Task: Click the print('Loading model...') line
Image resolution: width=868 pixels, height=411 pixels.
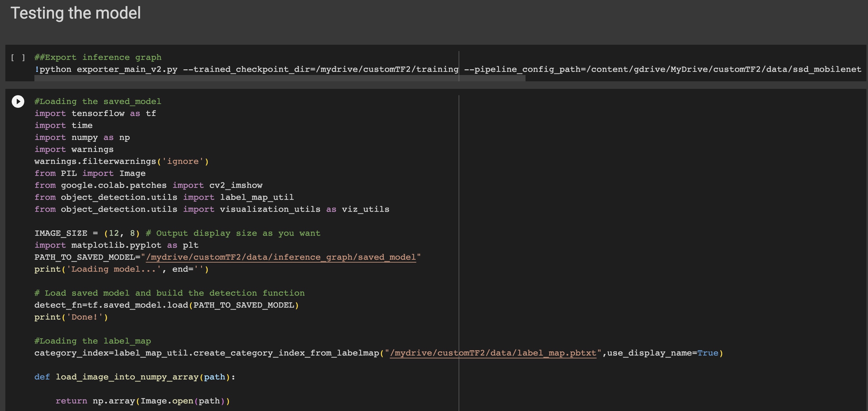Action: point(121,269)
